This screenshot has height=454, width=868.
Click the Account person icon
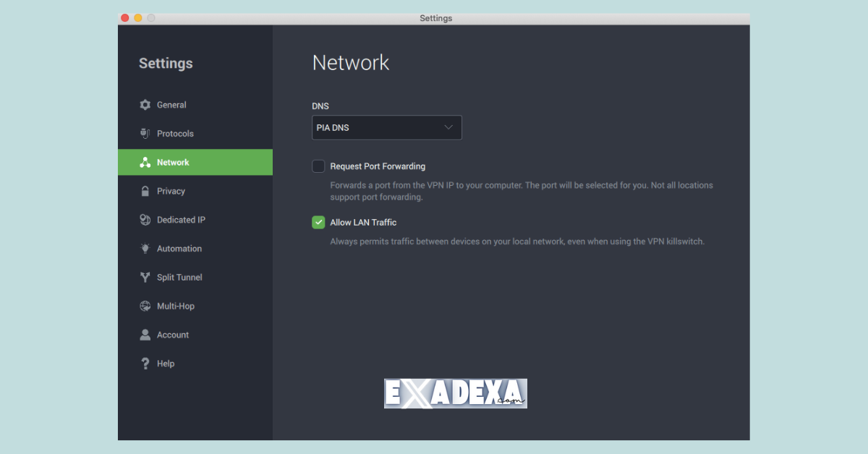tap(145, 334)
